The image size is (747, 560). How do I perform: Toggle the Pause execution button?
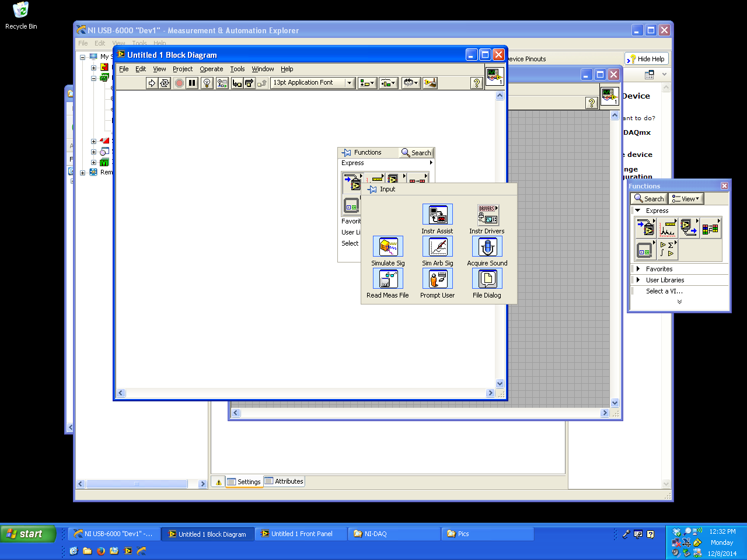(x=192, y=83)
